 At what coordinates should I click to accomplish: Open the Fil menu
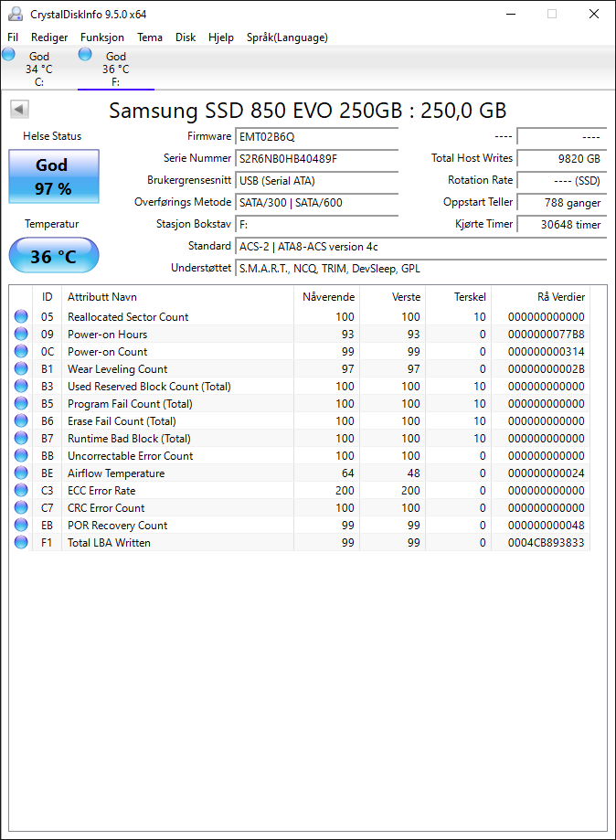pos(13,37)
